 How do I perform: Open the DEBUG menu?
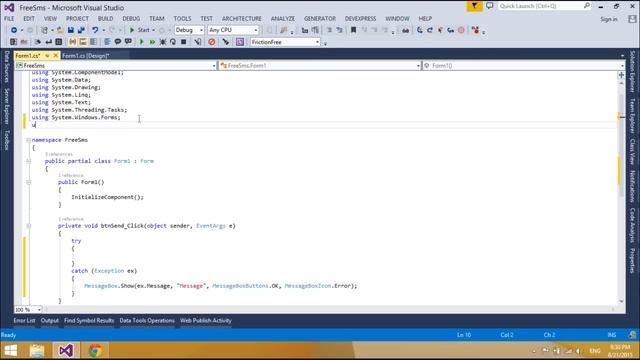tap(131, 19)
